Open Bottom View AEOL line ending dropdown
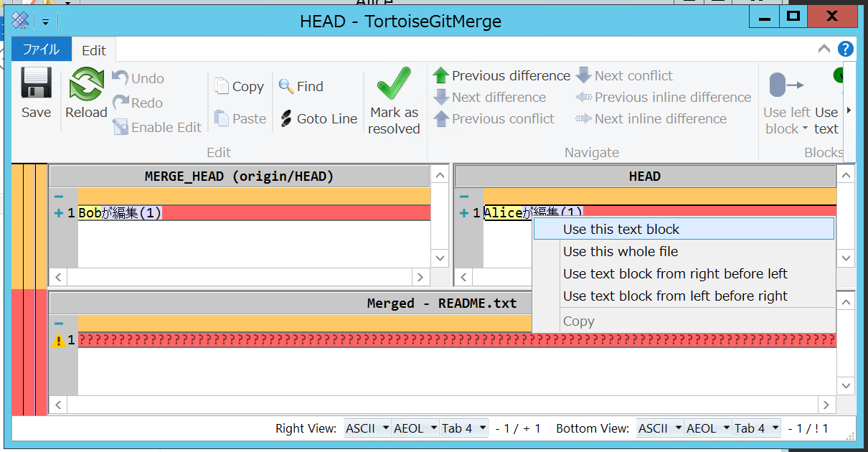868x452 pixels. [x=708, y=428]
